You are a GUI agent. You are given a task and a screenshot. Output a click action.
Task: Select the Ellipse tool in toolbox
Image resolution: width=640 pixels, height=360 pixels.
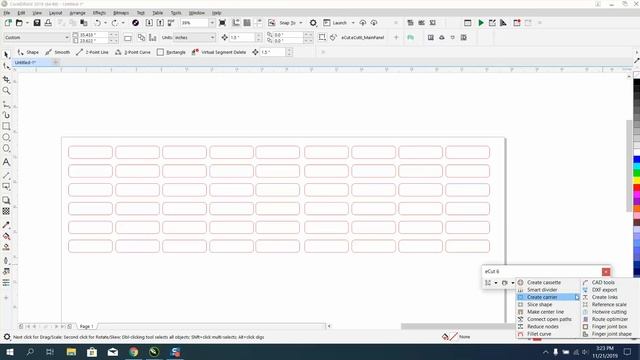(x=6, y=138)
